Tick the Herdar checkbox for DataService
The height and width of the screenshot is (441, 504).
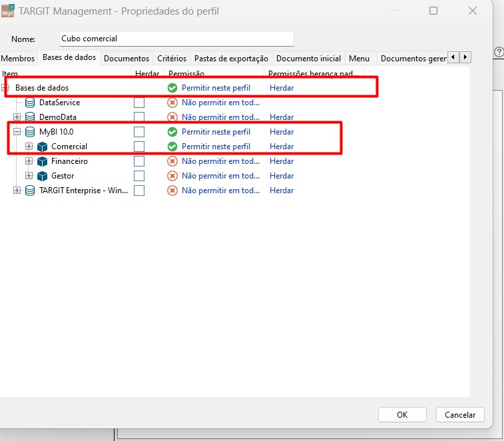(x=139, y=103)
